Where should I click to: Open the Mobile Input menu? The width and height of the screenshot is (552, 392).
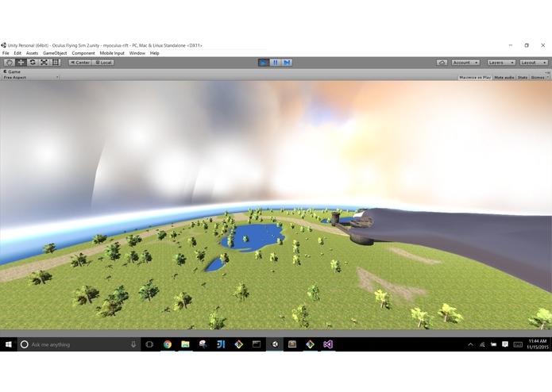coord(112,53)
